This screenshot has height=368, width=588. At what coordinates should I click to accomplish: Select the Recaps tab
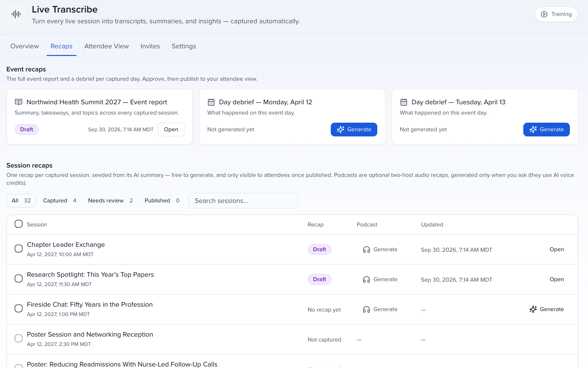[x=61, y=46]
